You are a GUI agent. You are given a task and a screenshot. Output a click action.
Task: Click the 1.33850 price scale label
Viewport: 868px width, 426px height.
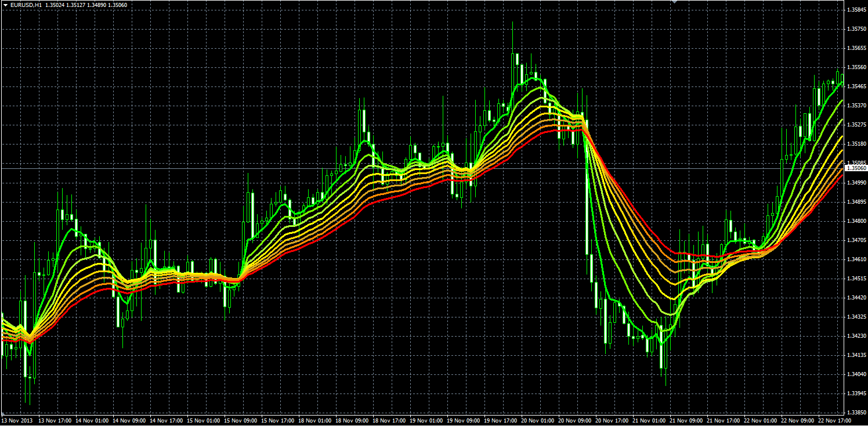point(856,413)
